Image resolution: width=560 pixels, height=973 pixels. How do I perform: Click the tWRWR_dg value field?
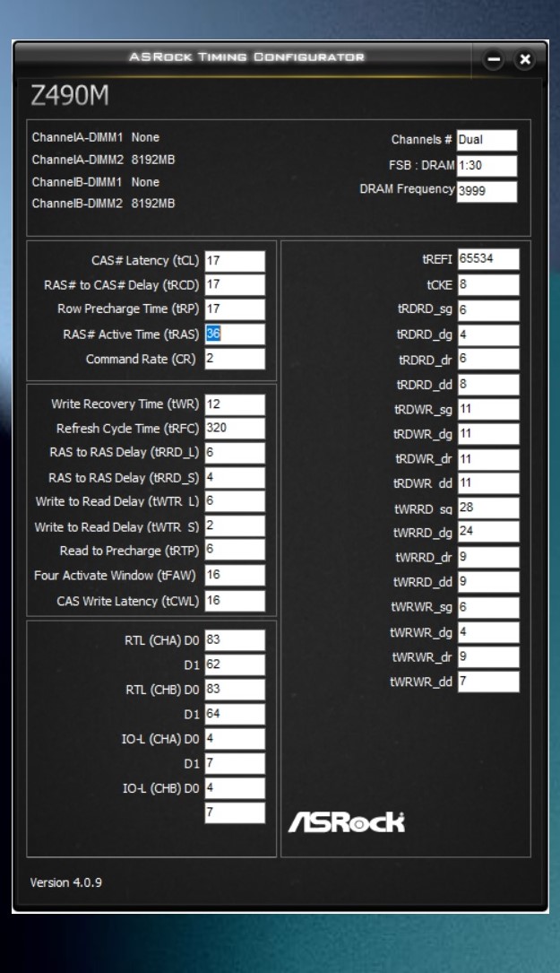(x=488, y=633)
